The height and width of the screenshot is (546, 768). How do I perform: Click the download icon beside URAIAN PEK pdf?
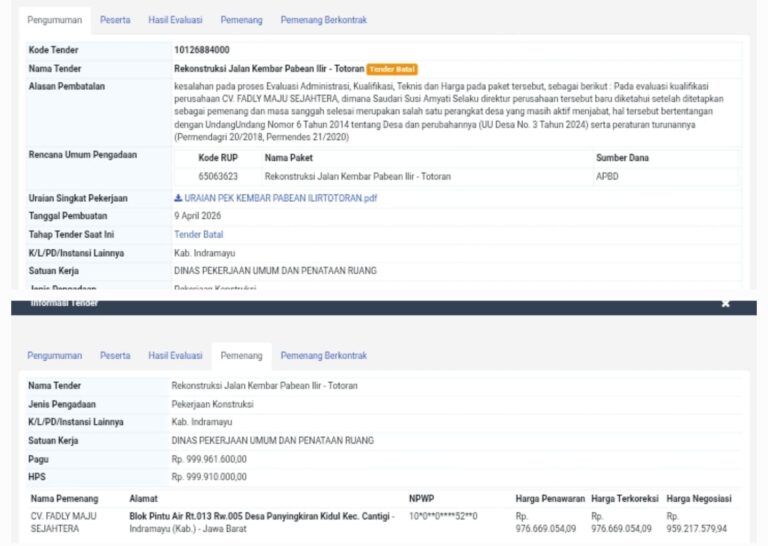[178, 198]
